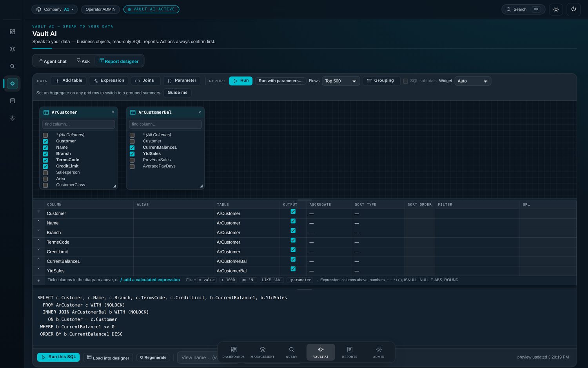The image size is (588, 368).
Task: Open the top Search box
Action: point(523,9)
